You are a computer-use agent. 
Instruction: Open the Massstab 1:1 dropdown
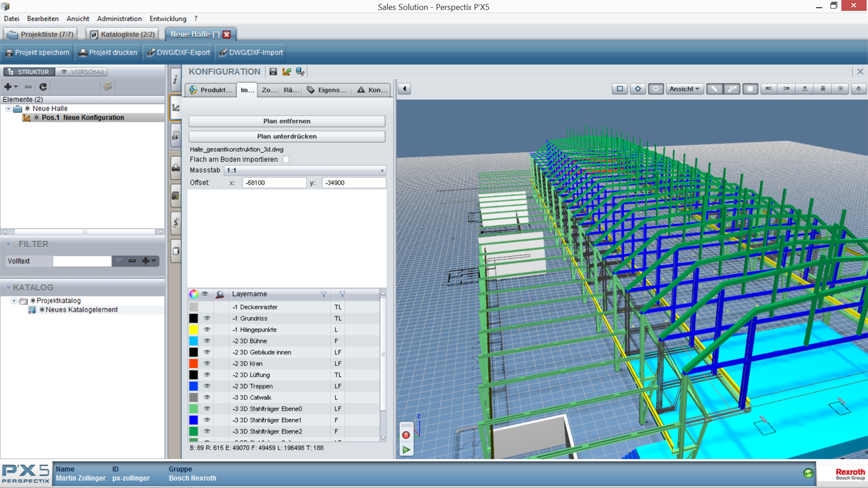(305, 171)
